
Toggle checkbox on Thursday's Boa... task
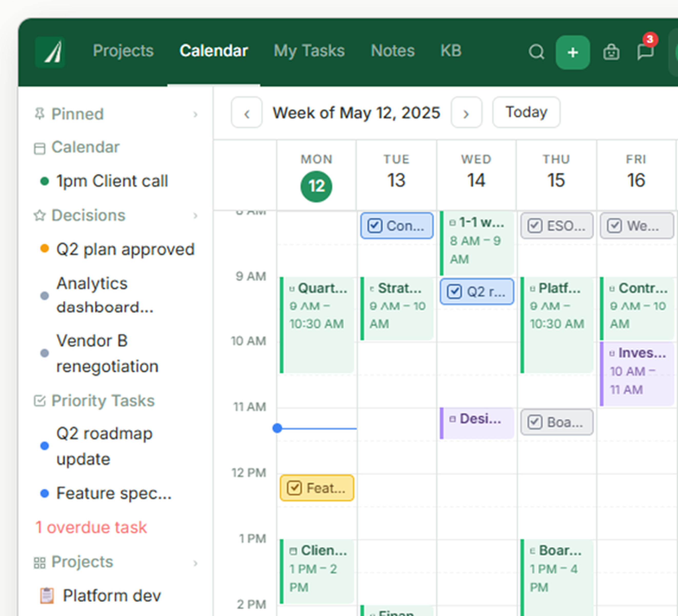point(535,422)
